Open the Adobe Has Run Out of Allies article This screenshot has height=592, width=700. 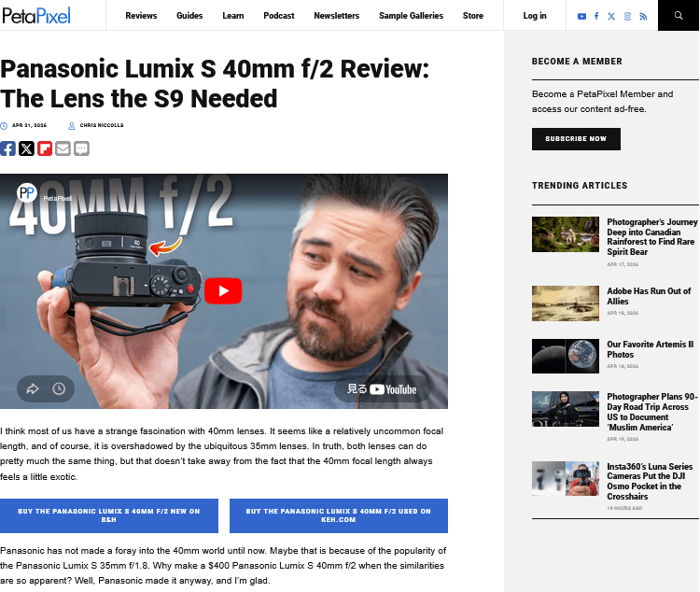[x=649, y=296]
